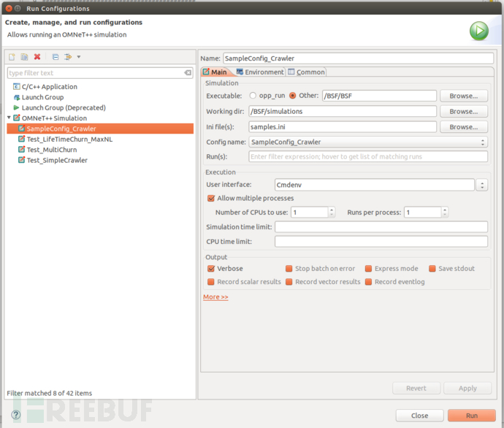The image size is (504, 428).
Task: Click the Ini file(s) field
Action: click(343, 126)
